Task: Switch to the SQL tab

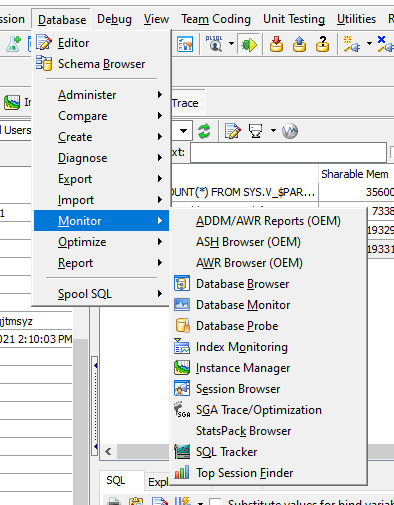Action: pos(116,480)
